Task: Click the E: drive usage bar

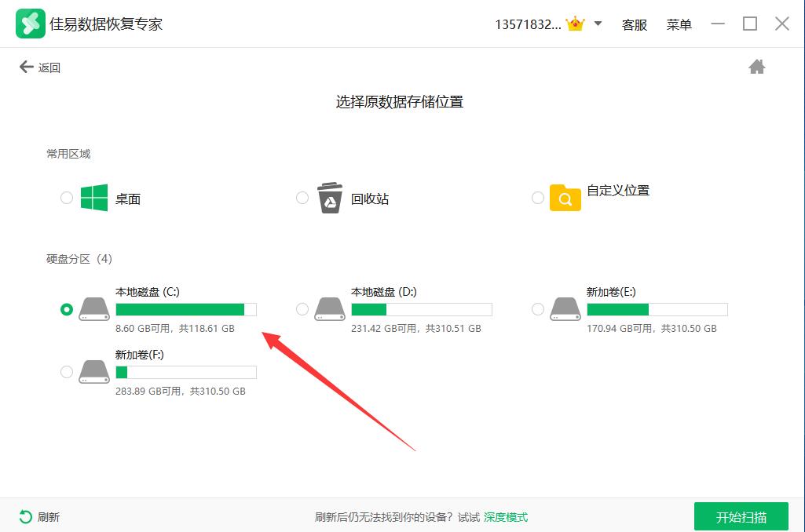Action: tap(657, 309)
